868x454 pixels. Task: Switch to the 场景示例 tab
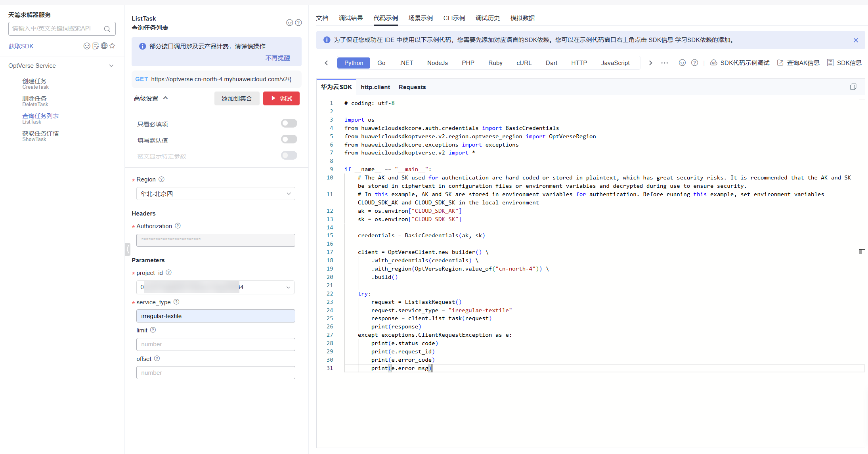421,18
